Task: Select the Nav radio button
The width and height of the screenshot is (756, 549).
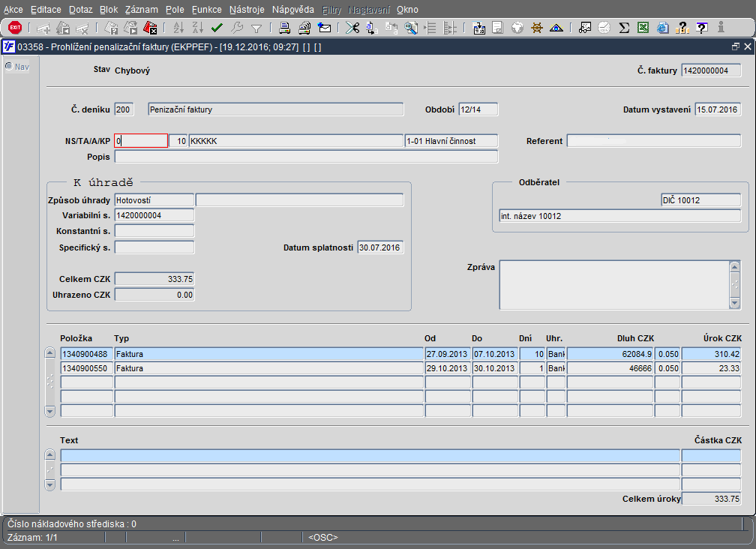Action: click(x=9, y=66)
